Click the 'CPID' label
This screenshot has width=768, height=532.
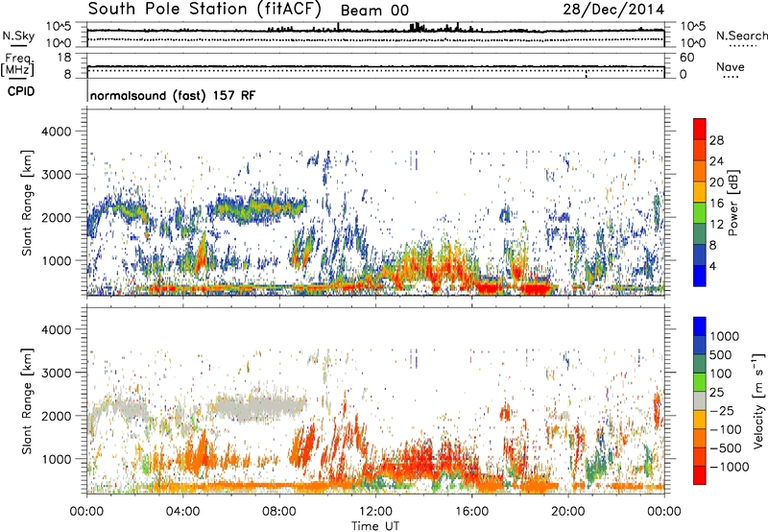pos(21,91)
